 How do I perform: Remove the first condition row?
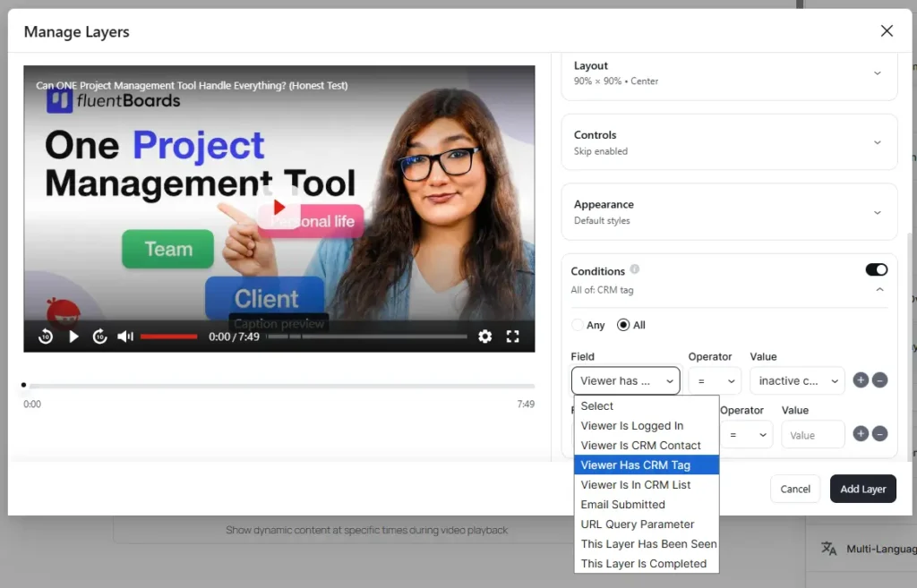pyautogui.click(x=879, y=380)
